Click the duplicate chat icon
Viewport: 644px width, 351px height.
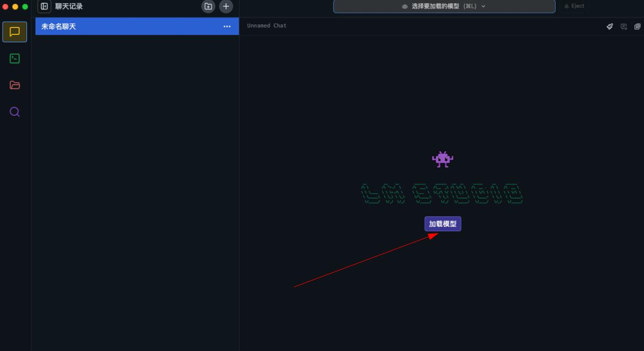637,26
